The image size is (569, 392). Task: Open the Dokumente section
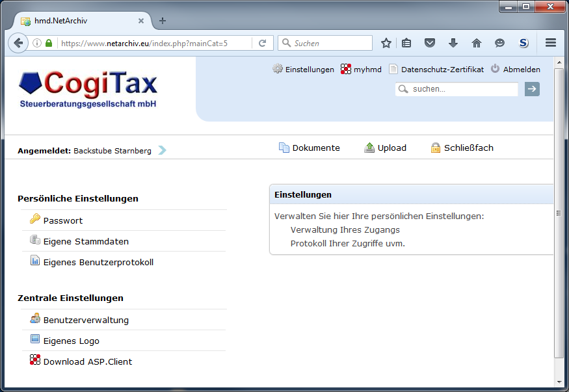click(316, 148)
